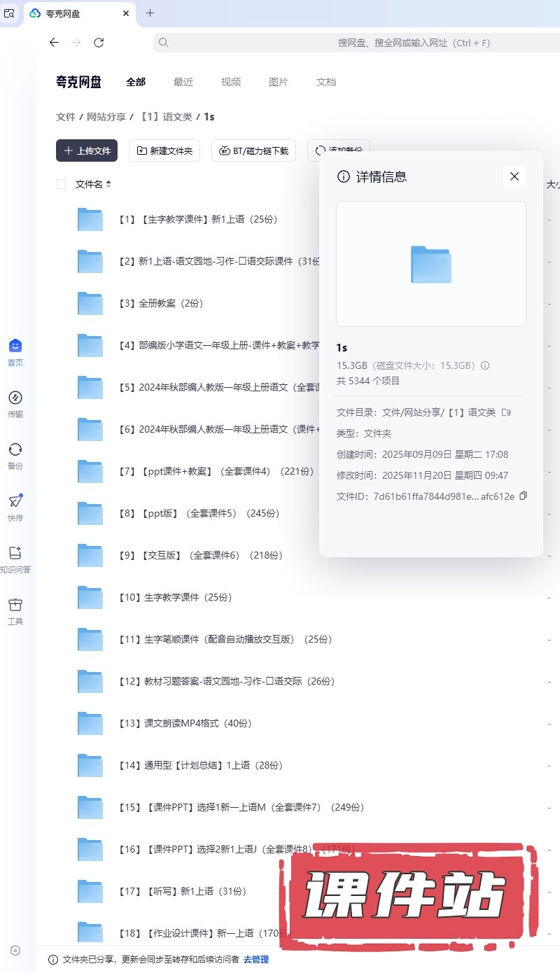The image size is (560, 973).
Task: Reload the page with the refresh icon
Action: click(99, 43)
